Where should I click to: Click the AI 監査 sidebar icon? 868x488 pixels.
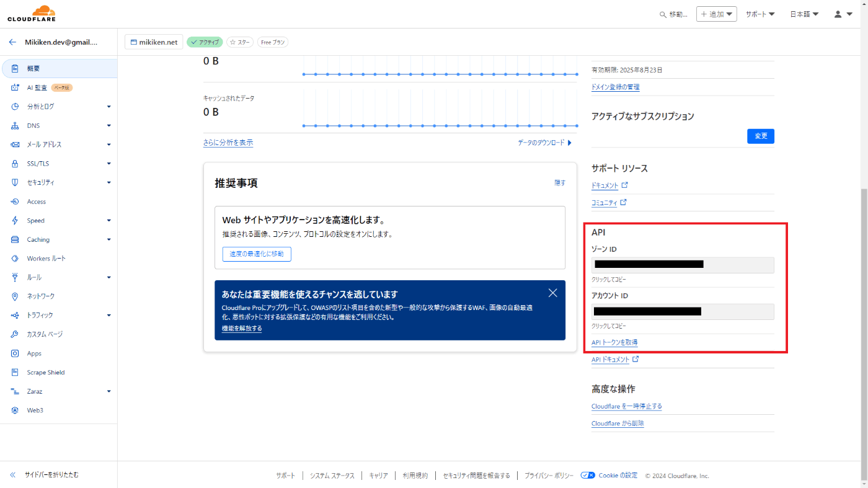pyautogui.click(x=15, y=87)
